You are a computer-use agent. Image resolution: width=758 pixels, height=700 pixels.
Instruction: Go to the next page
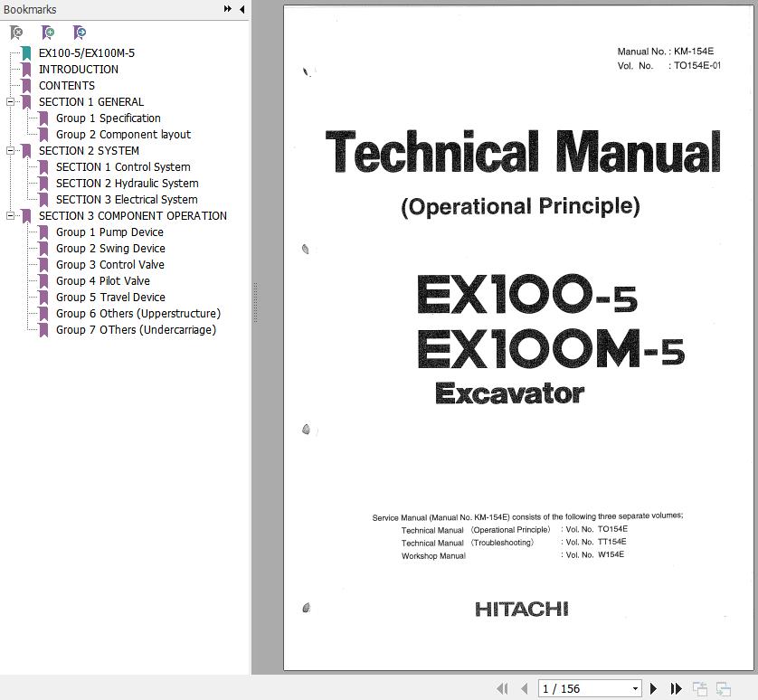653,688
